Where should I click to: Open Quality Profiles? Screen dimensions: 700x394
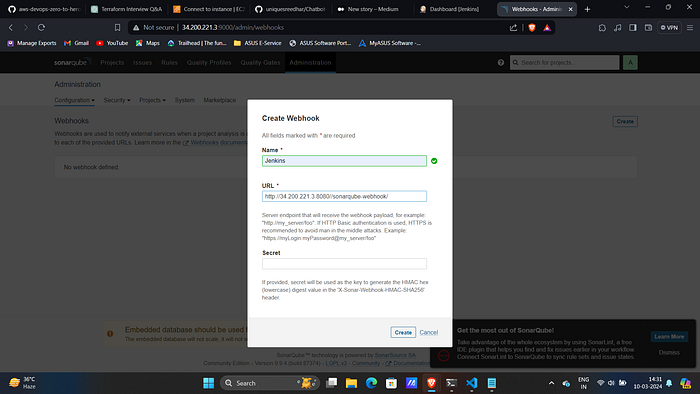tap(209, 62)
